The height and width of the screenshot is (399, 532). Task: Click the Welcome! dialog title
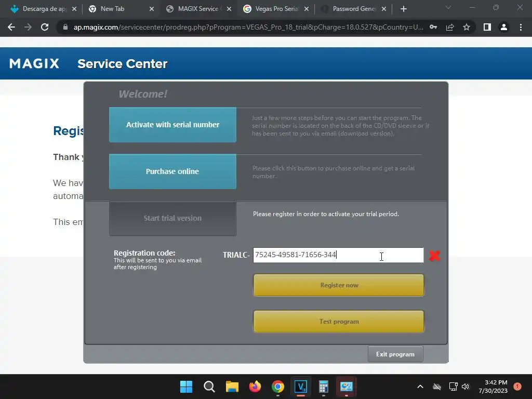(143, 94)
